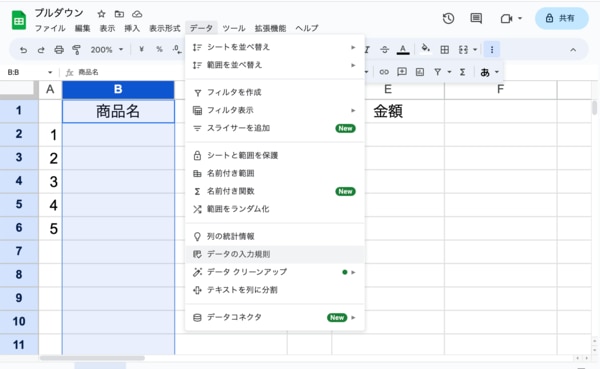Open version history clock icon
This screenshot has width=600, height=369.
point(448,18)
